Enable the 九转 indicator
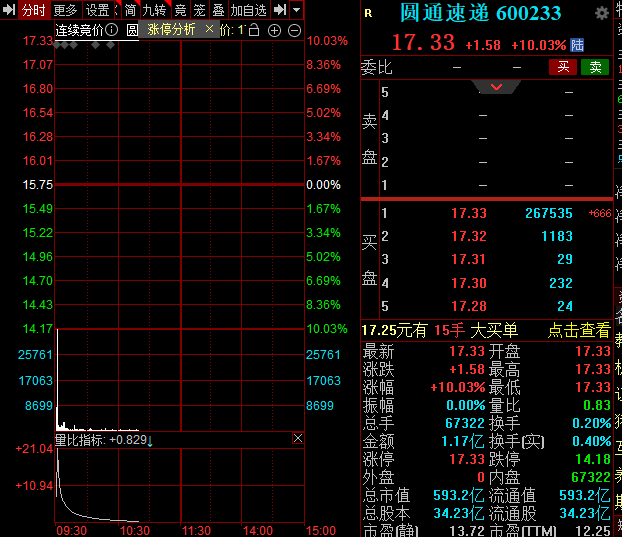622x537 pixels. pyautogui.click(x=155, y=10)
